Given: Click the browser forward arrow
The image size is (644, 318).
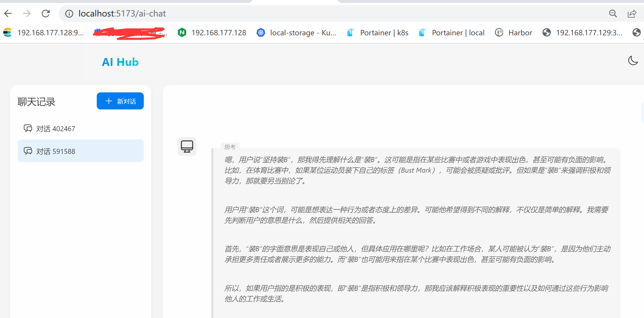Looking at the screenshot, I should coord(27,14).
